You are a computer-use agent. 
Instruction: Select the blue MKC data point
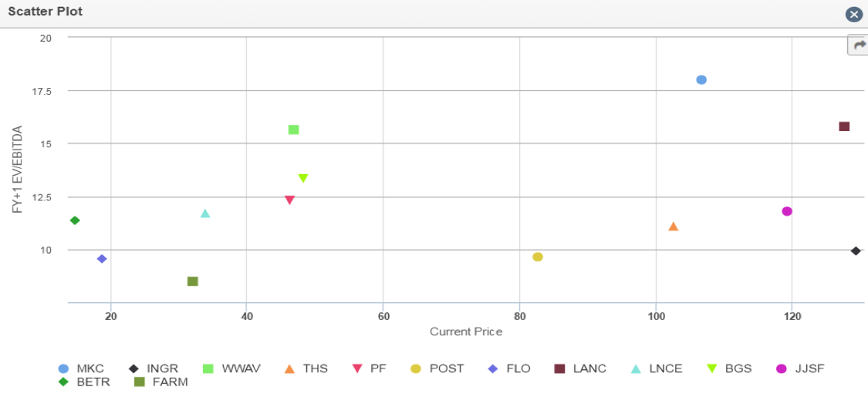[x=701, y=79]
